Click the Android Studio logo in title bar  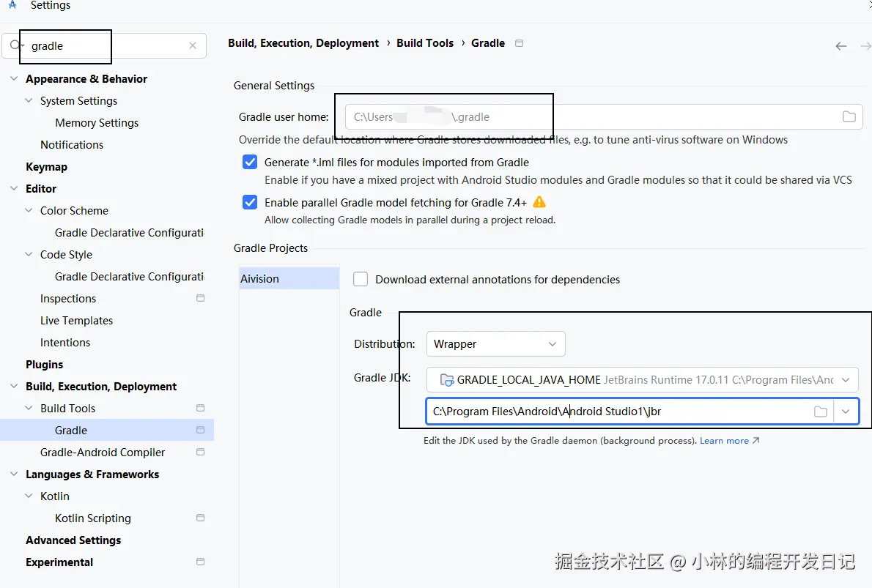(x=12, y=5)
